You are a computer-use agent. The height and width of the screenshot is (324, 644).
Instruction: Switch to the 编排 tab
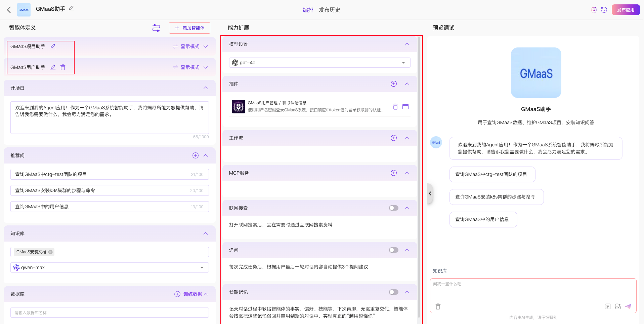(x=308, y=10)
